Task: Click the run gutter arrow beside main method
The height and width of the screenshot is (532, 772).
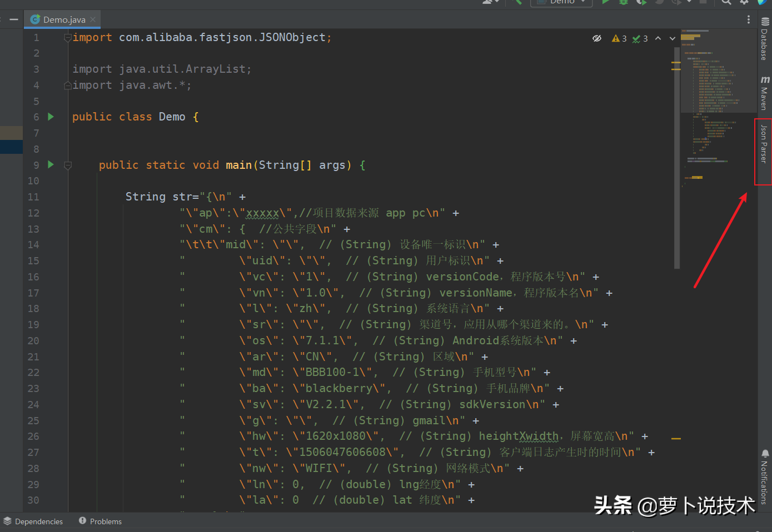Action: point(51,164)
